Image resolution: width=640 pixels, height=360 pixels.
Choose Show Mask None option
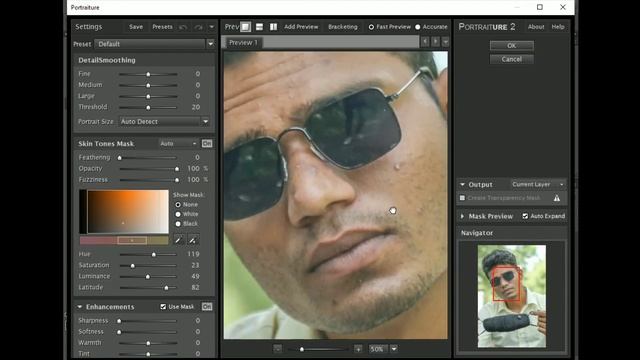click(x=178, y=204)
